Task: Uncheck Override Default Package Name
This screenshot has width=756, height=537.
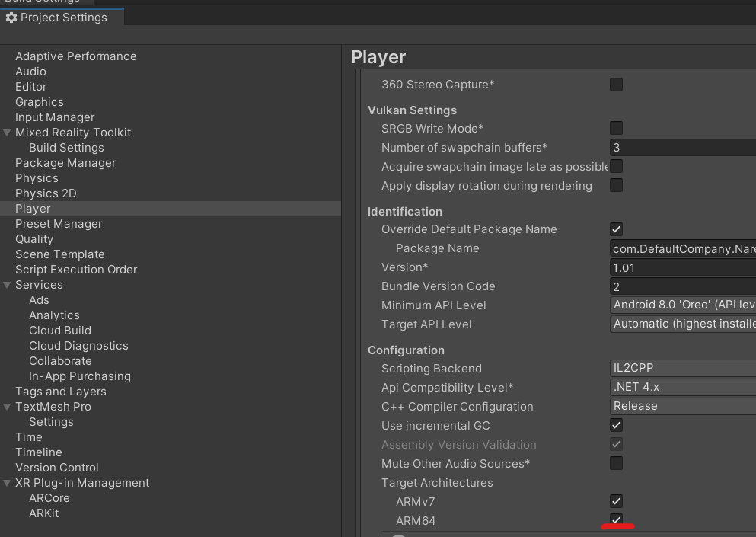Action: point(616,229)
